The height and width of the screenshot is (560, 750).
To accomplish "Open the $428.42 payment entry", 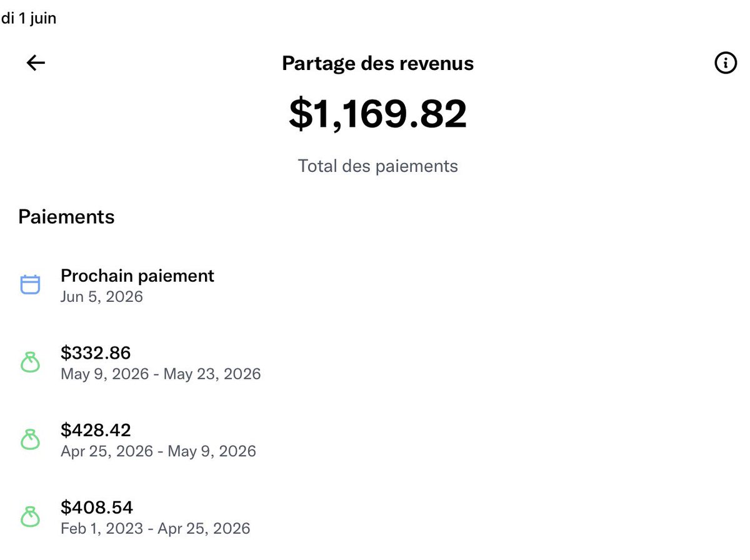I will click(375, 440).
